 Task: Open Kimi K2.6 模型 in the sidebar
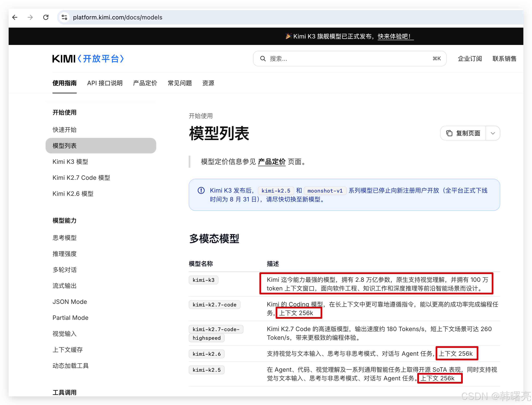(73, 194)
